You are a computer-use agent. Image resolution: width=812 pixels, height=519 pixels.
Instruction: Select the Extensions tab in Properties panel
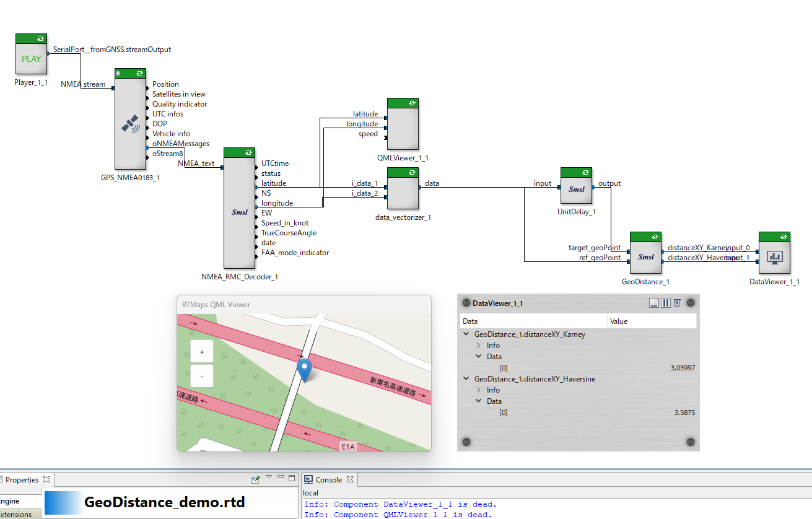(15, 514)
